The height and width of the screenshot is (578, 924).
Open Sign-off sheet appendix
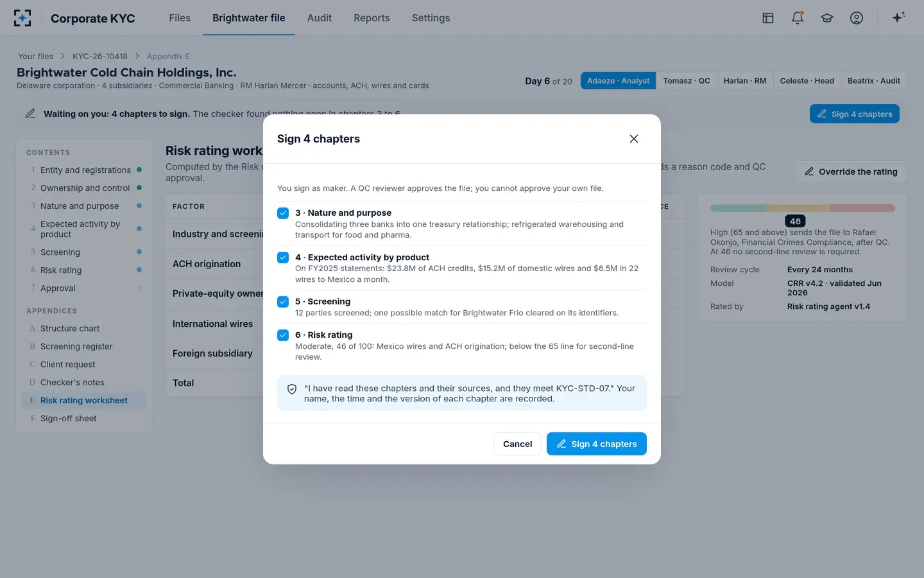[x=85, y=418]
